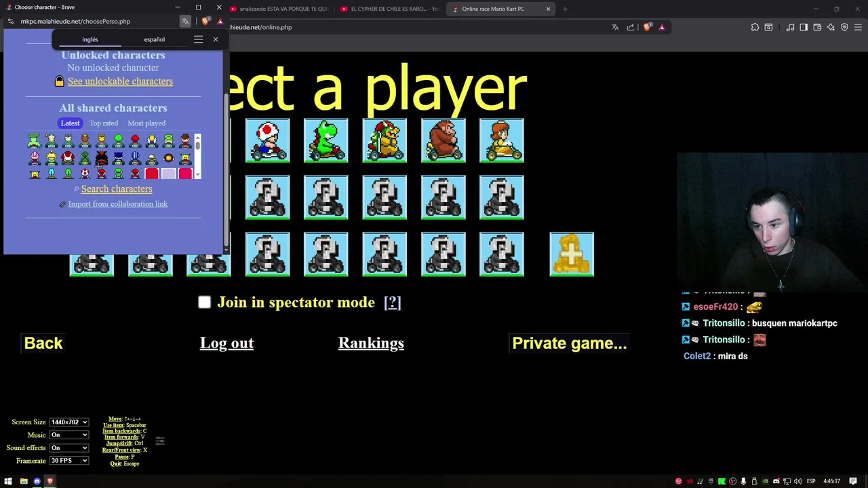Open Brave Shields in the popup window
This screenshot has width=868, height=488.
tap(206, 21)
